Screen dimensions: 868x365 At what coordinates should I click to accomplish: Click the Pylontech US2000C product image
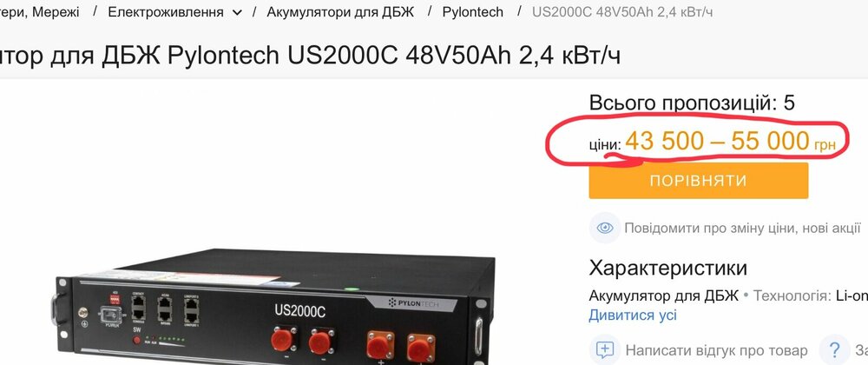[x=273, y=304]
